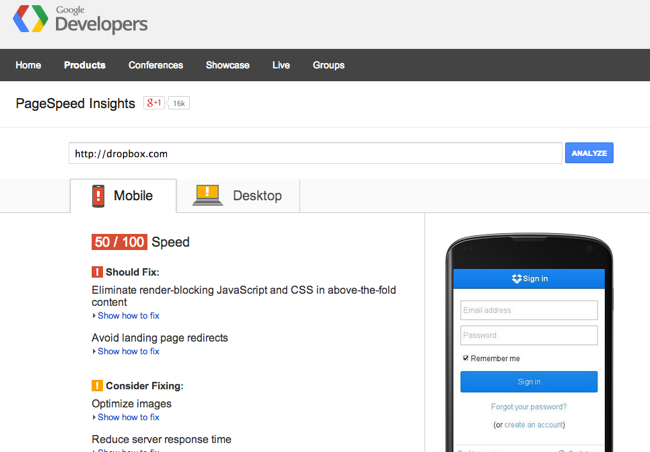Expand Show how to fix under landing page redirects
Viewport: 650px width, 452px height.
click(128, 351)
